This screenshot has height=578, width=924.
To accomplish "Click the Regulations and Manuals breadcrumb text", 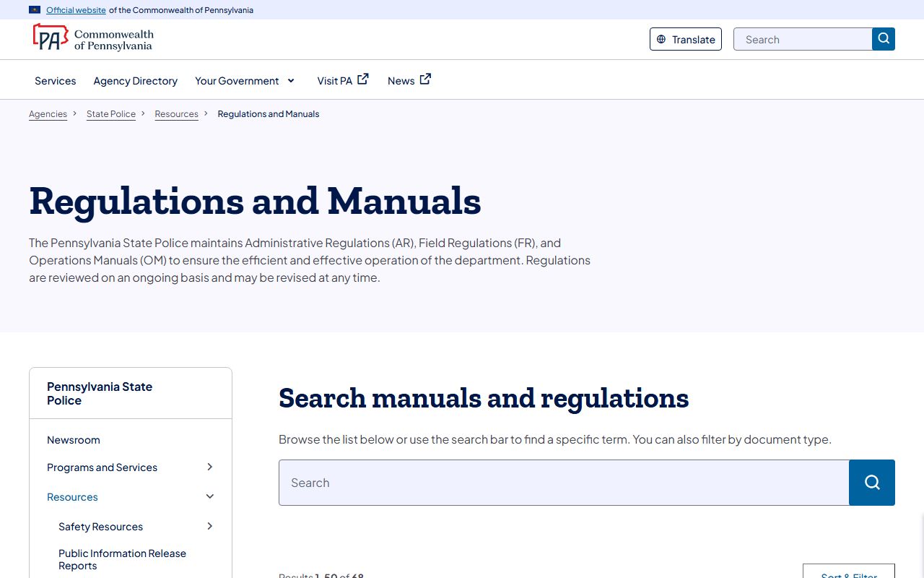I will point(269,114).
